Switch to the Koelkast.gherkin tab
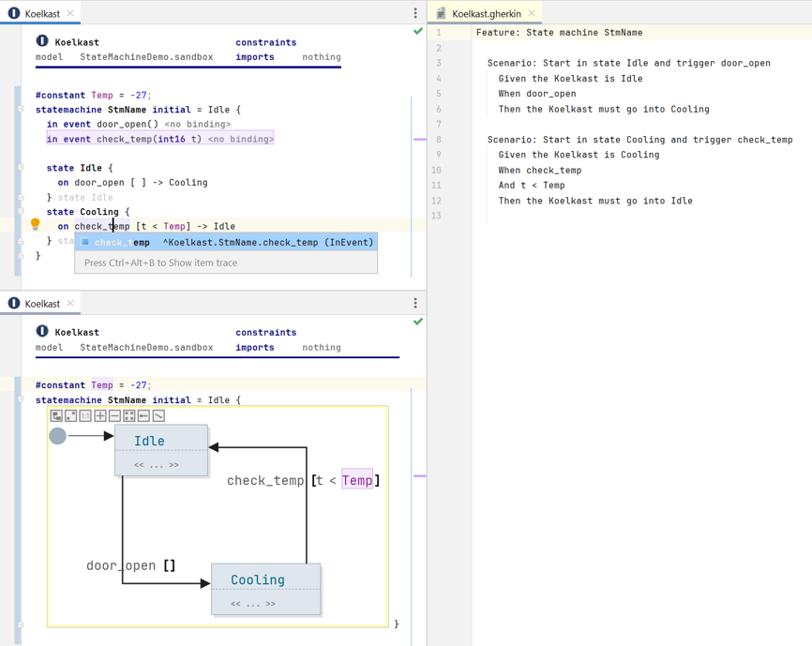812x646 pixels. pyautogui.click(x=486, y=13)
